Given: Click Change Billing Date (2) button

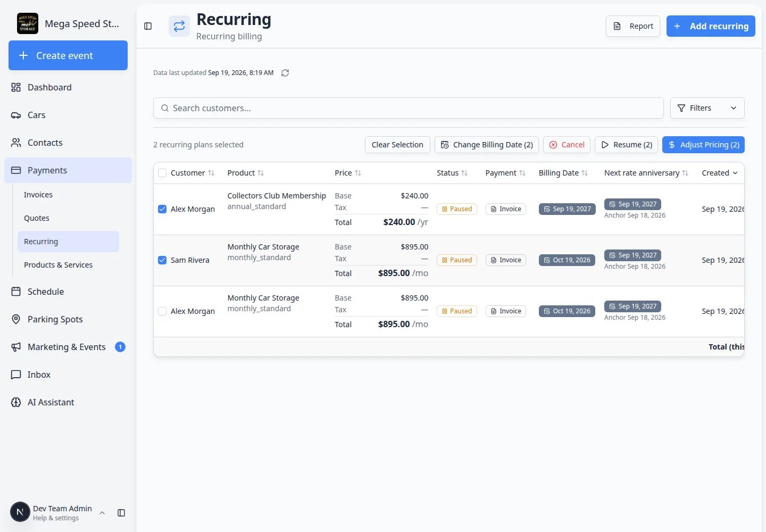Looking at the screenshot, I should click(487, 145).
